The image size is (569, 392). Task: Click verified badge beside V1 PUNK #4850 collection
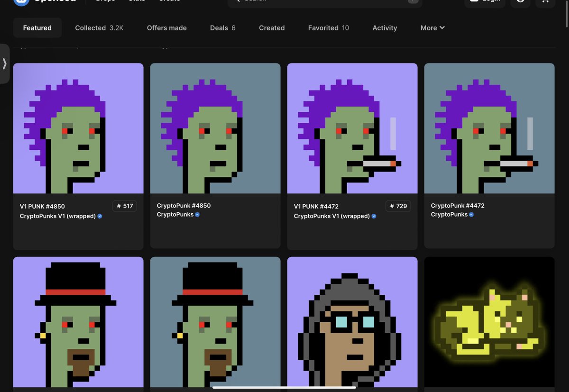point(100,216)
